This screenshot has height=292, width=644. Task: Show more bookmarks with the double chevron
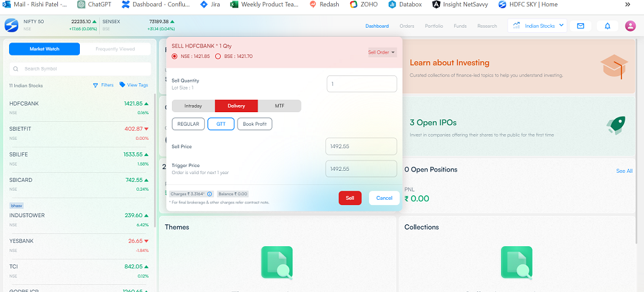point(627,5)
